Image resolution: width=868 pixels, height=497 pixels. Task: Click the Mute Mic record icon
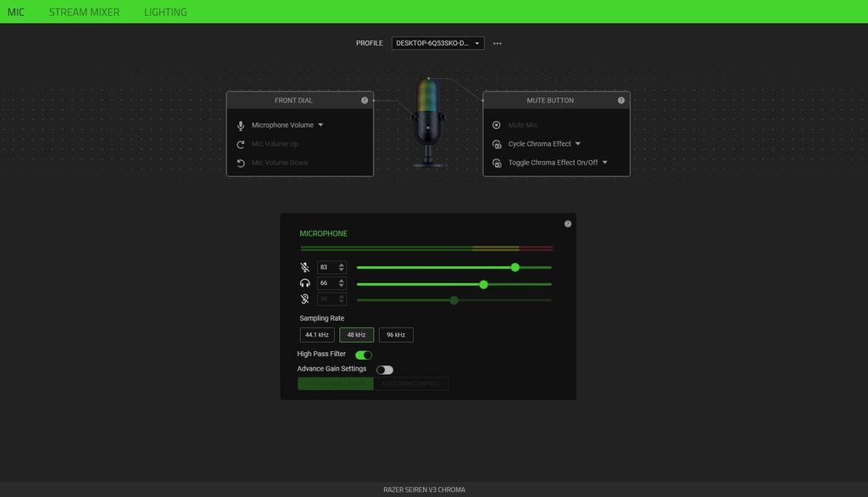click(497, 125)
